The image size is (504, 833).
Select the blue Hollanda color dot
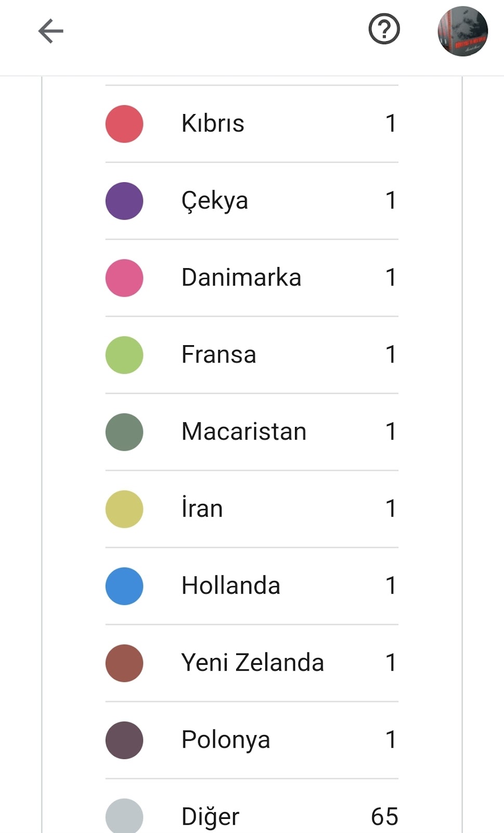[124, 586]
